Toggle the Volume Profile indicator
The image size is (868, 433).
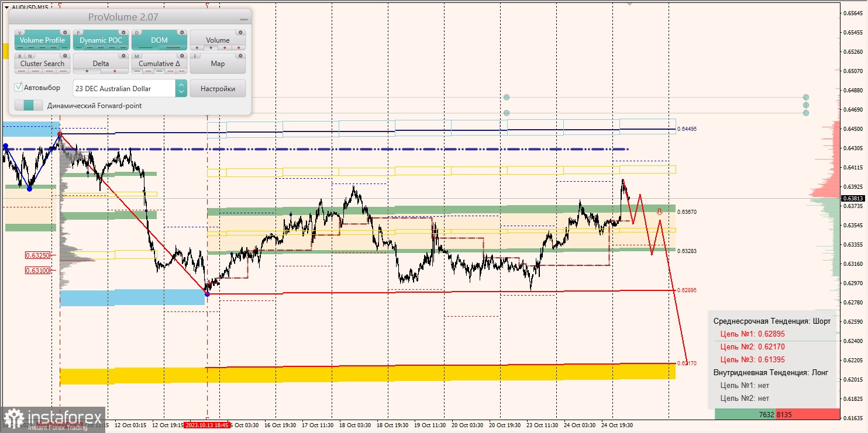click(42, 40)
